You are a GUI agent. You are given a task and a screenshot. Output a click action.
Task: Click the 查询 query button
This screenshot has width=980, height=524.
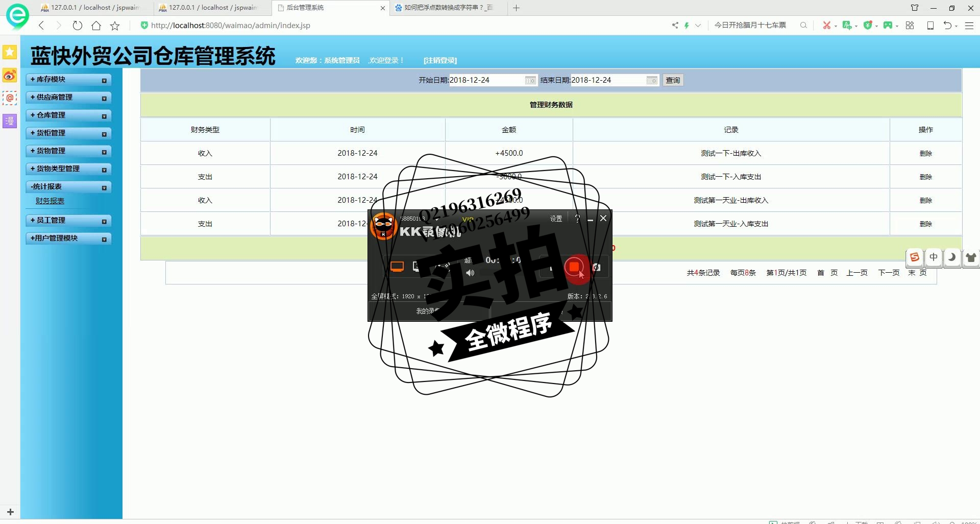673,80
